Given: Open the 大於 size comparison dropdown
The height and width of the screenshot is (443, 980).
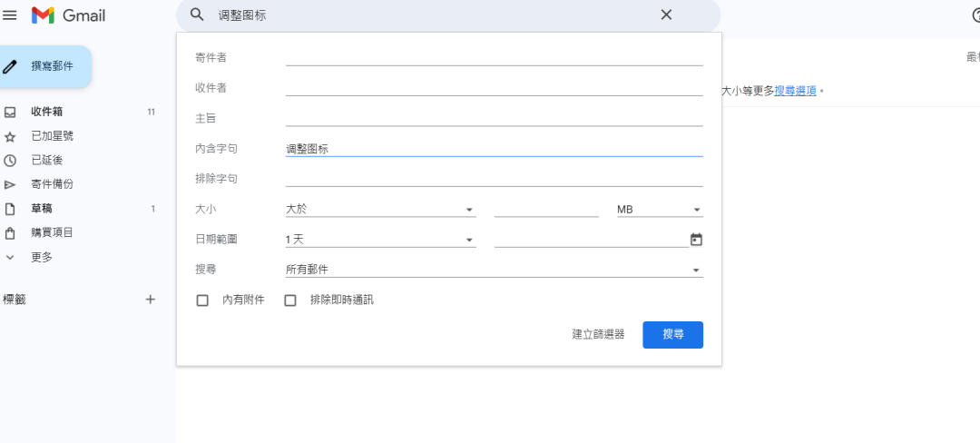Looking at the screenshot, I should tap(380, 210).
